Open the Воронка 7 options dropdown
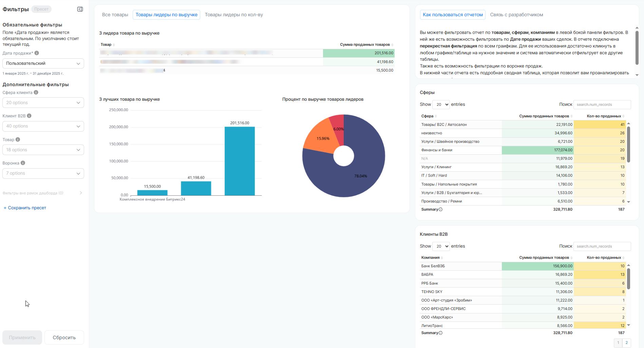Image resolution: width=644 pixels, height=348 pixels. pyautogui.click(x=43, y=173)
